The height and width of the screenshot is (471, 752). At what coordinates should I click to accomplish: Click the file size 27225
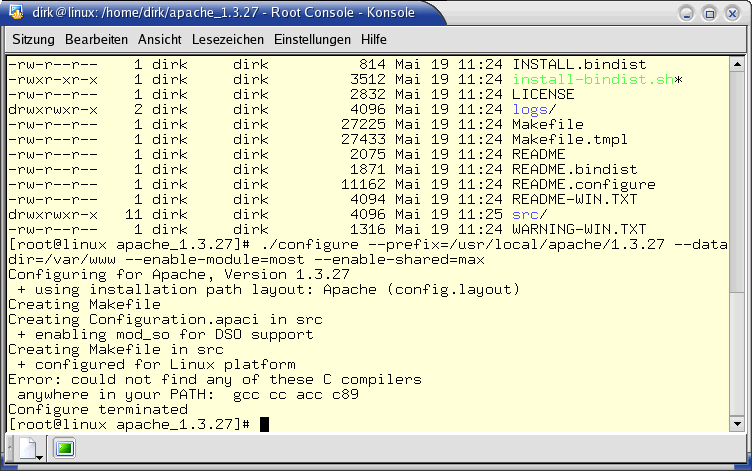pos(363,125)
